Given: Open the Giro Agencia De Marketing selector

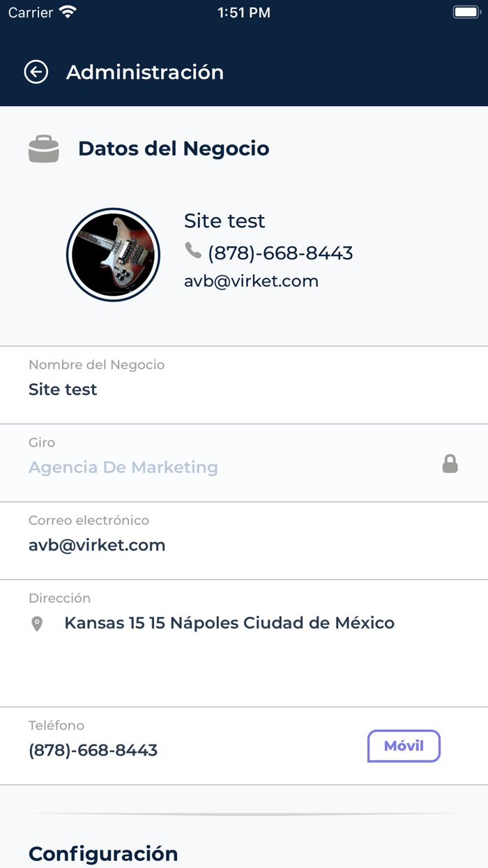Looking at the screenshot, I should 244,463.
